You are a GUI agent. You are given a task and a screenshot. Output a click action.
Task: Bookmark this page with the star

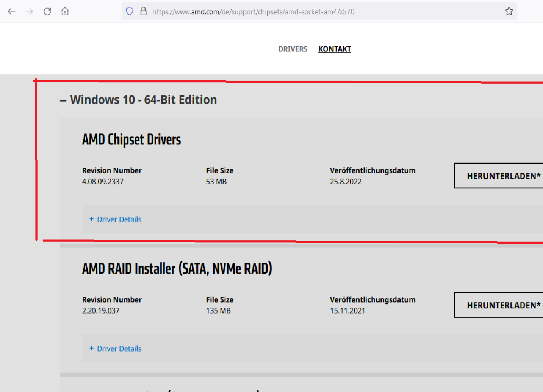[x=509, y=11]
